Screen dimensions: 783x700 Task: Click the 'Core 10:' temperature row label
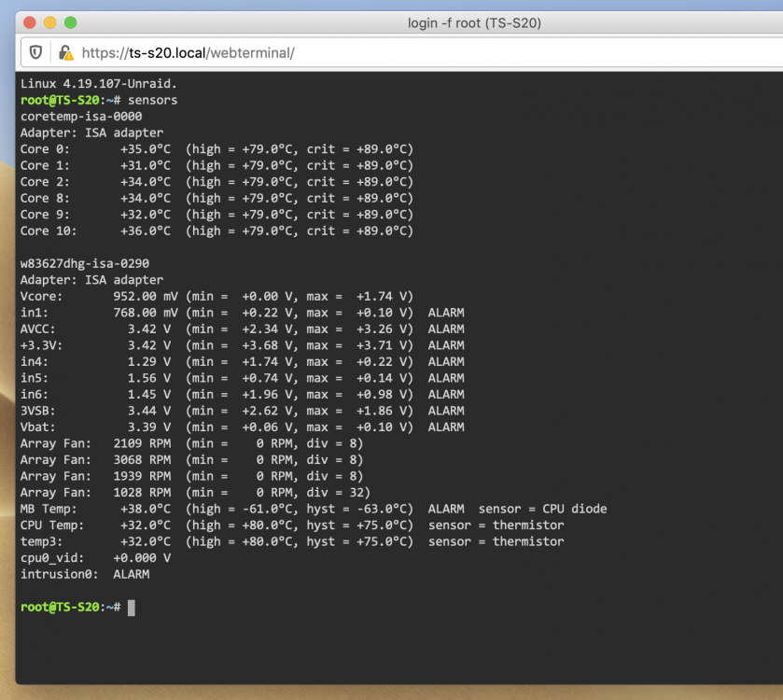click(x=49, y=231)
